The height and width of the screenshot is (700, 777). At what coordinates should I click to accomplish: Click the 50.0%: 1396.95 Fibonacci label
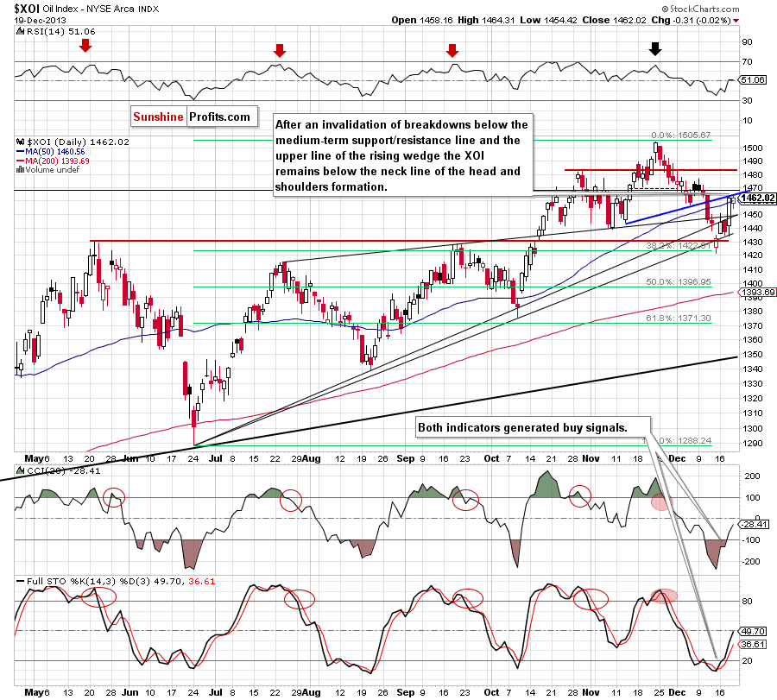click(679, 282)
